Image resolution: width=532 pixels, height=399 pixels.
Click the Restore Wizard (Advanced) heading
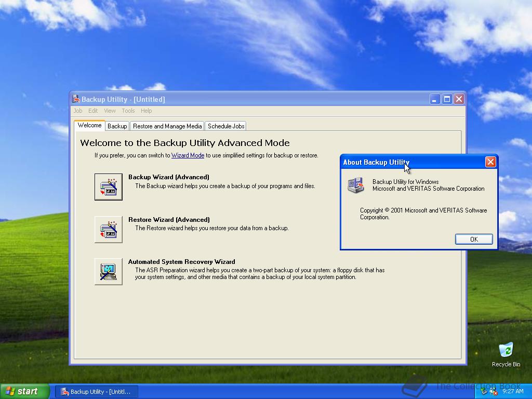click(169, 220)
